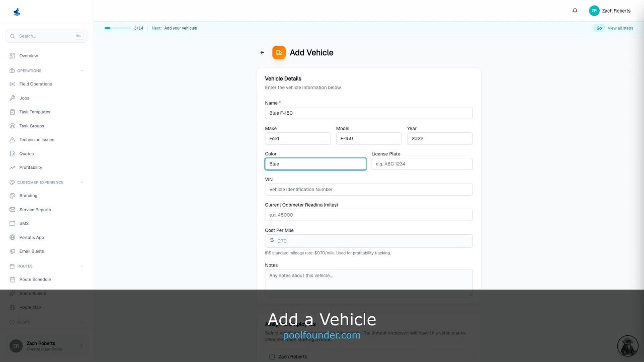644x362 pixels.
Task: Collapse the Routes section
Action: point(82,266)
